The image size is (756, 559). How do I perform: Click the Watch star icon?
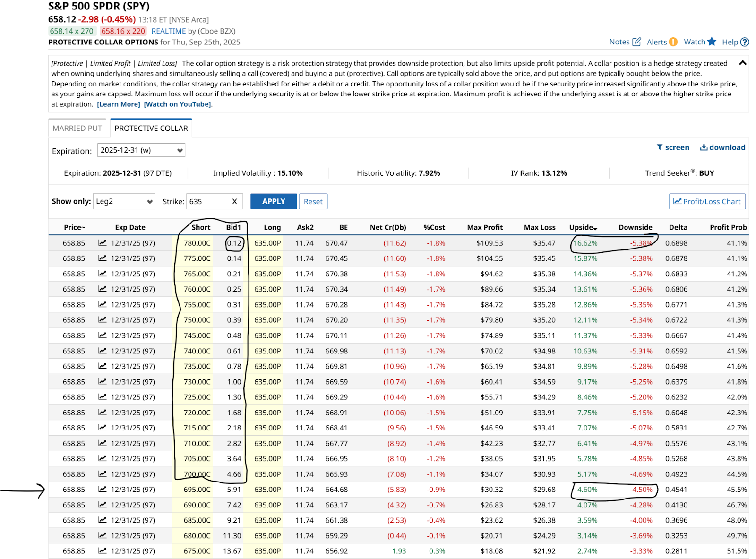click(x=712, y=42)
